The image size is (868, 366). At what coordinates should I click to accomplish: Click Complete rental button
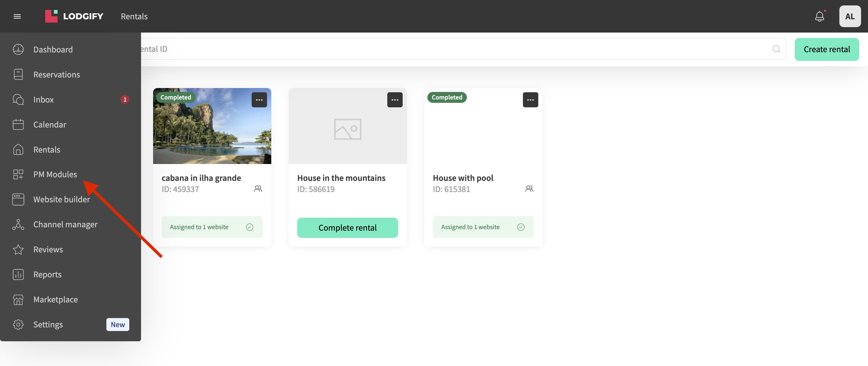click(x=348, y=228)
